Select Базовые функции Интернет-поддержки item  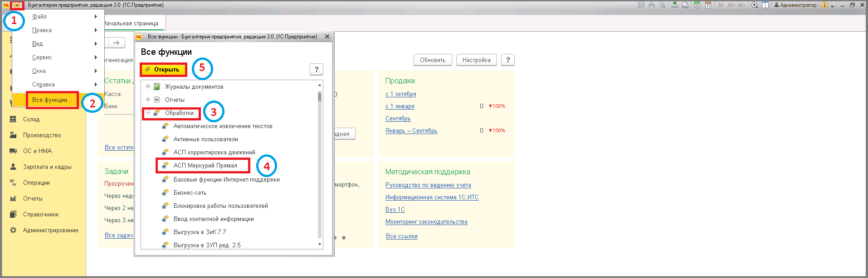(227, 180)
